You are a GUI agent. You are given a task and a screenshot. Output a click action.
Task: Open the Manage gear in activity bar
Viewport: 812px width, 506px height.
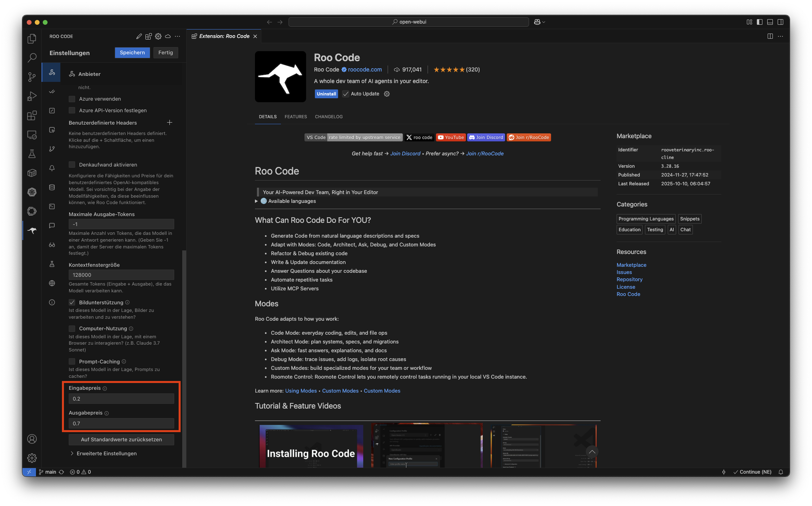[x=32, y=458]
